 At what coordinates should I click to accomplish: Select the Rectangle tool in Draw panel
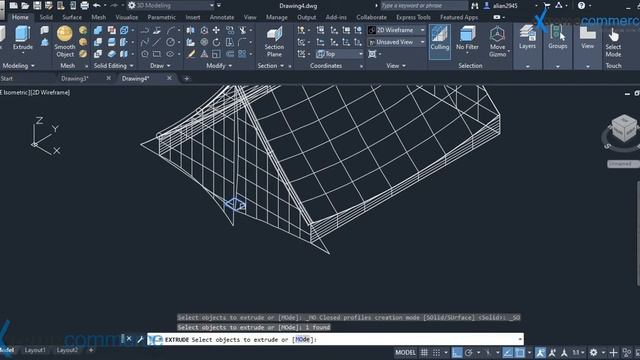157,54
